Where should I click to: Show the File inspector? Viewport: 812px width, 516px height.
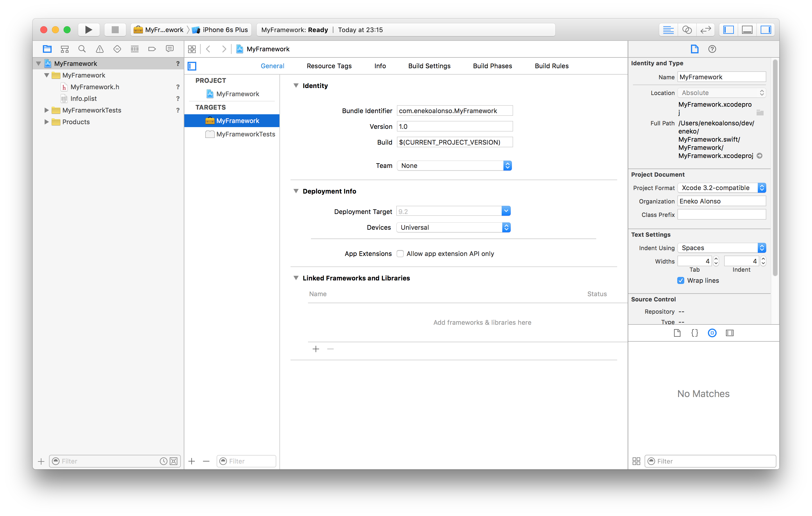tap(694, 49)
